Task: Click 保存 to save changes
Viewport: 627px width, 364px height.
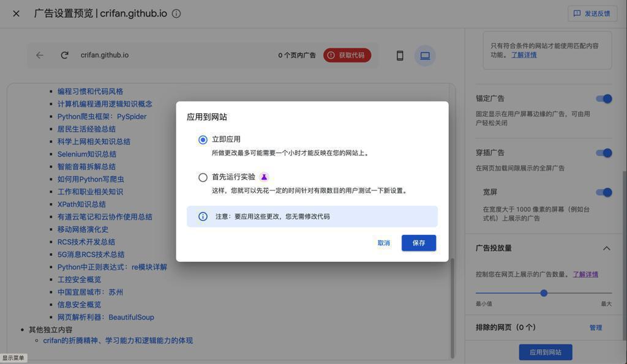Action: [x=419, y=243]
